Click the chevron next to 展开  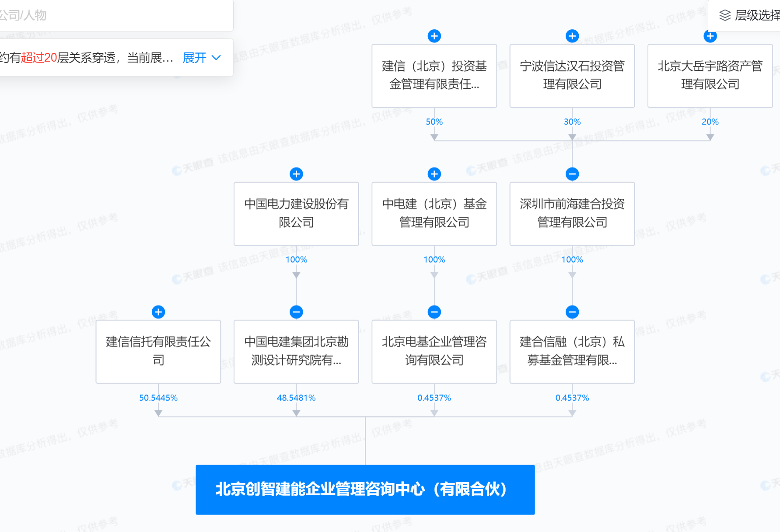click(216, 58)
